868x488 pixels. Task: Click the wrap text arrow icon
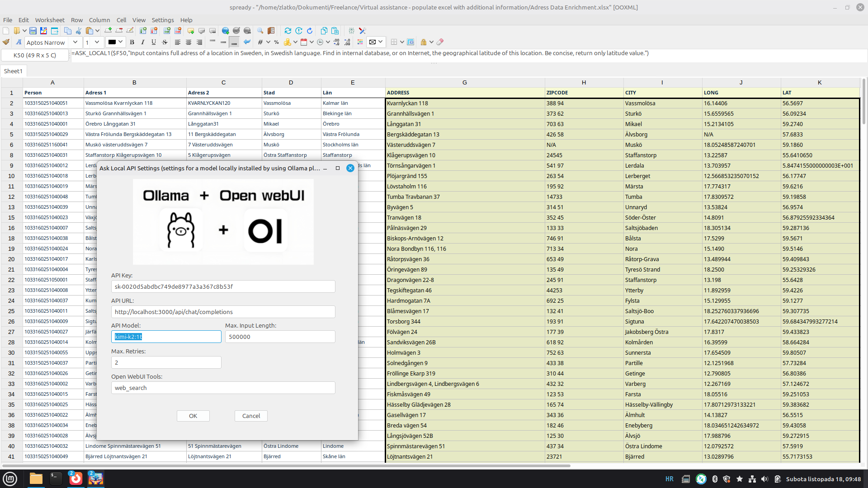[x=247, y=42]
